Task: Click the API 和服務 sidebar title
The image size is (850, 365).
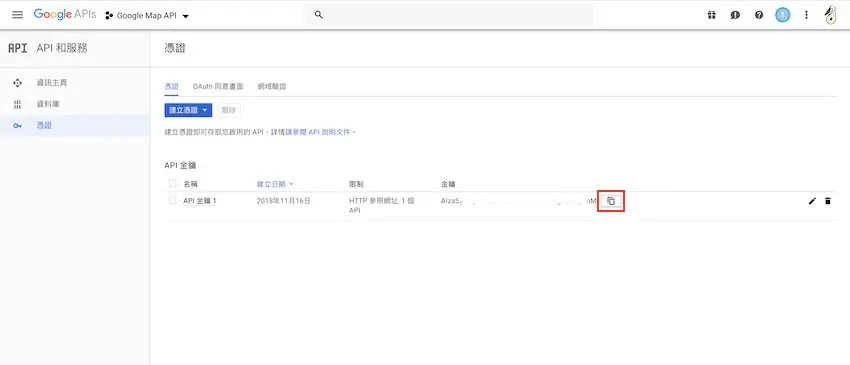Action: 62,48
